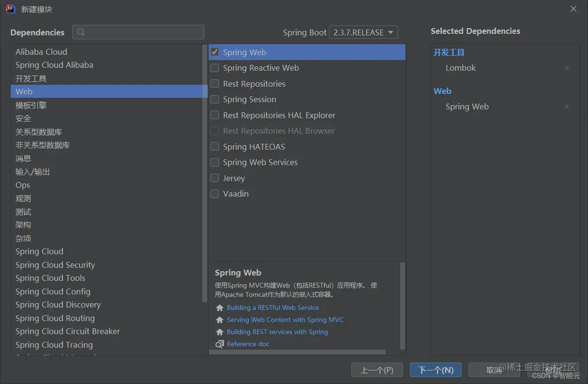The image size is (588, 384).
Task: Select the Spring Cloud Discovery category
Action: [106, 305]
